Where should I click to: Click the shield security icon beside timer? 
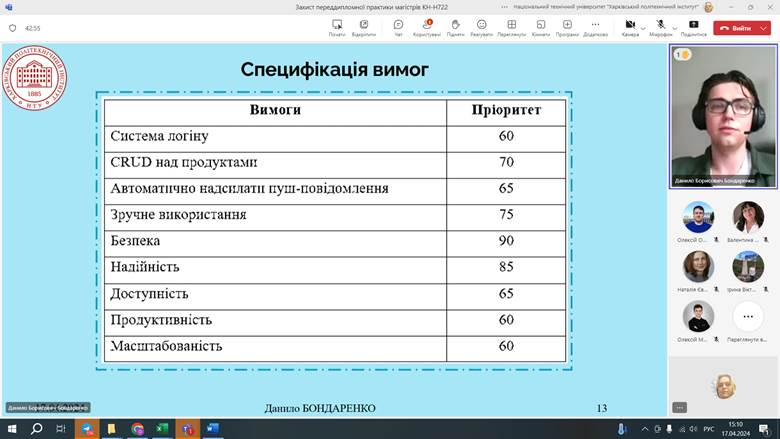click(13, 28)
